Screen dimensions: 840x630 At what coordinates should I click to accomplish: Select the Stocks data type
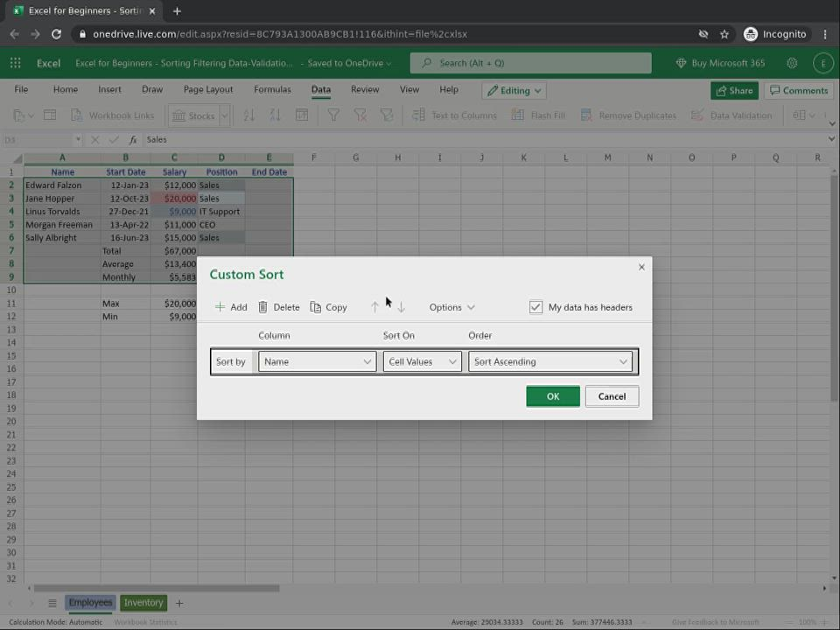(x=194, y=115)
